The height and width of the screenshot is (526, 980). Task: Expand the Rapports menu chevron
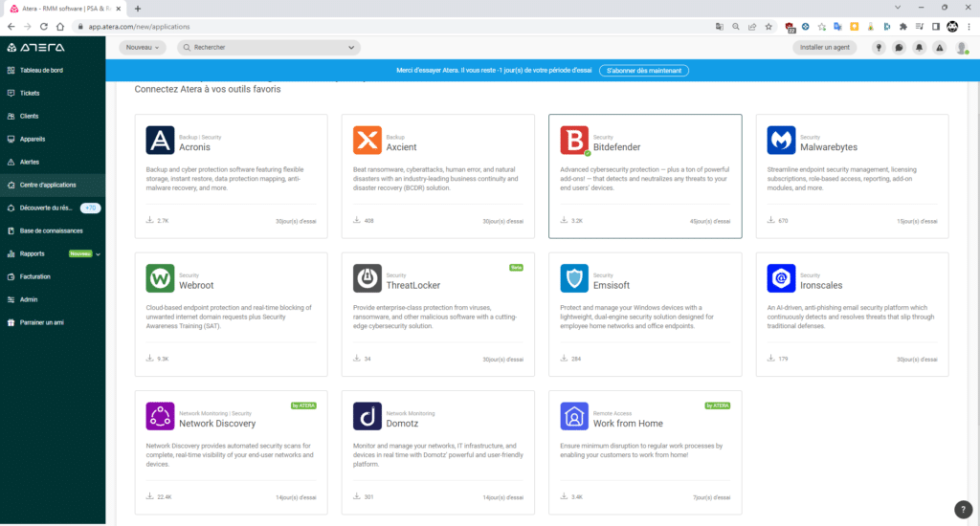point(99,254)
